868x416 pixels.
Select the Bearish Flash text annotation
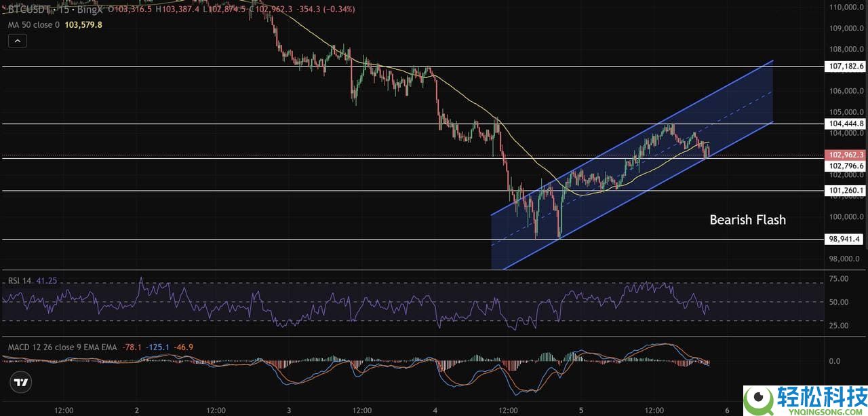click(747, 219)
